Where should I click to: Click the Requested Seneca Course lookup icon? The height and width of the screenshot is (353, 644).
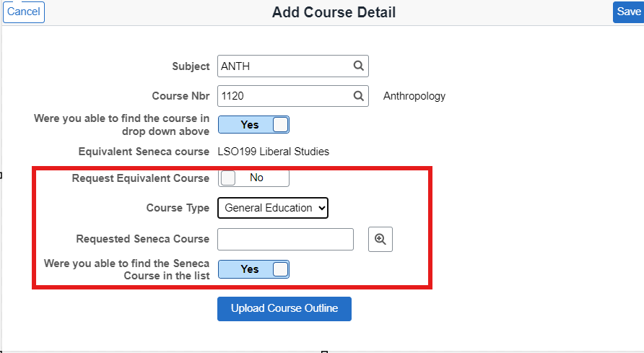380,240
